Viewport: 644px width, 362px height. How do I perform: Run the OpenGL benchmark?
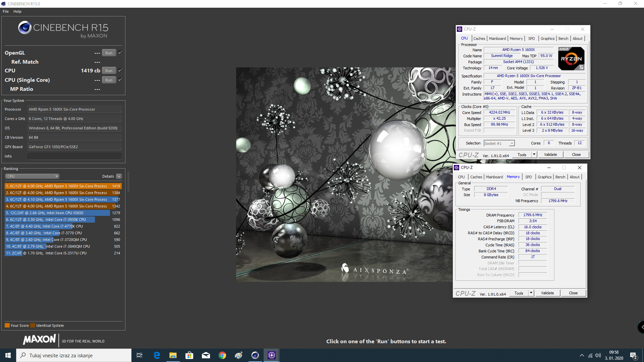click(109, 53)
